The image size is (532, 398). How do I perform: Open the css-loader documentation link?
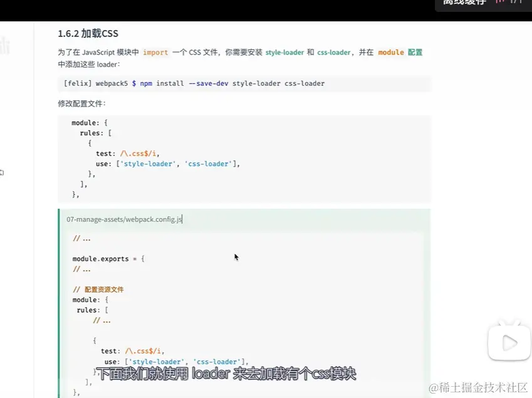pos(333,52)
